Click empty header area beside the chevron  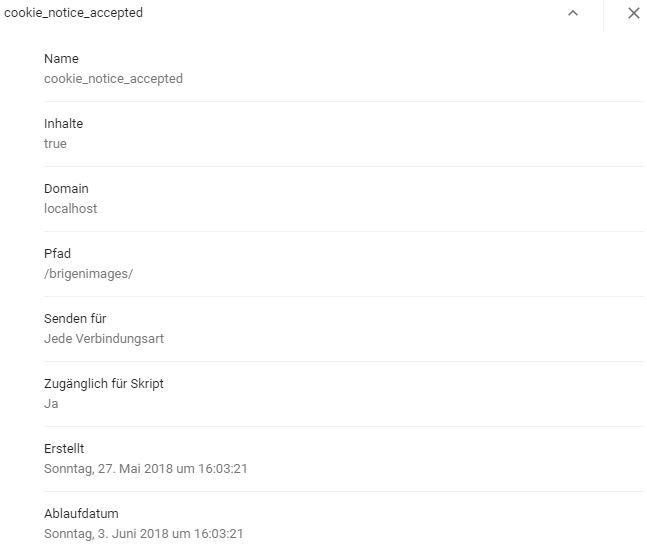pos(355,13)
